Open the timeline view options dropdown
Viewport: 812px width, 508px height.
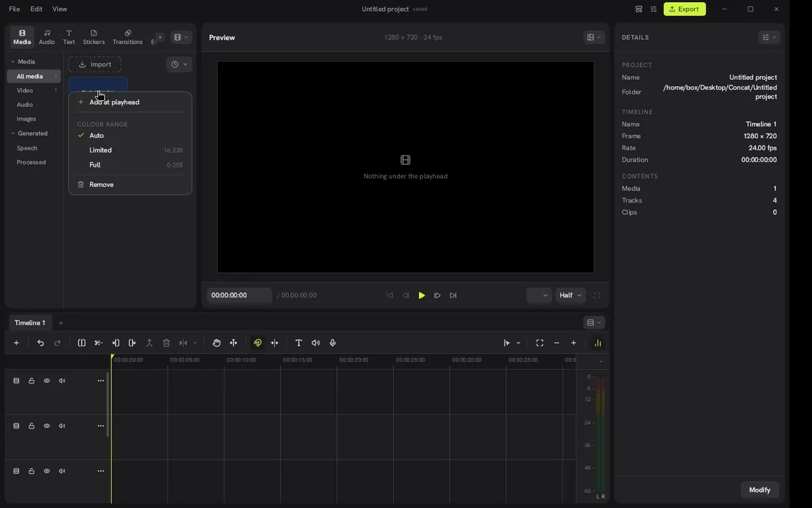click(594, 323)
